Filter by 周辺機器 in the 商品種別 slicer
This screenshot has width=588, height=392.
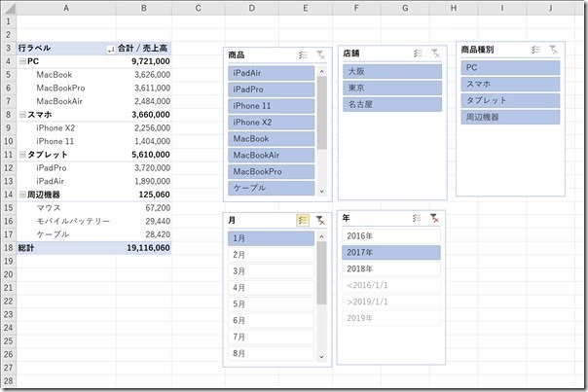(510, 117)
